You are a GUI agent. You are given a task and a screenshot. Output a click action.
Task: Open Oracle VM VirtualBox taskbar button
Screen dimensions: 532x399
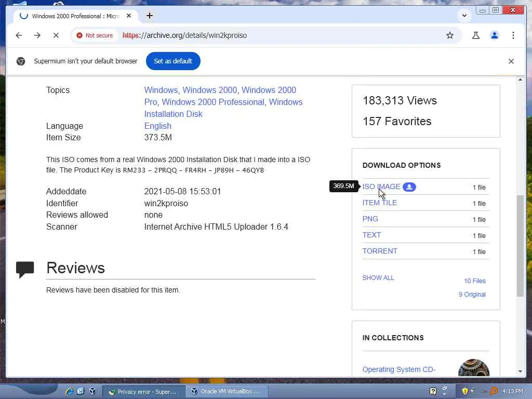tap(227, 391)
